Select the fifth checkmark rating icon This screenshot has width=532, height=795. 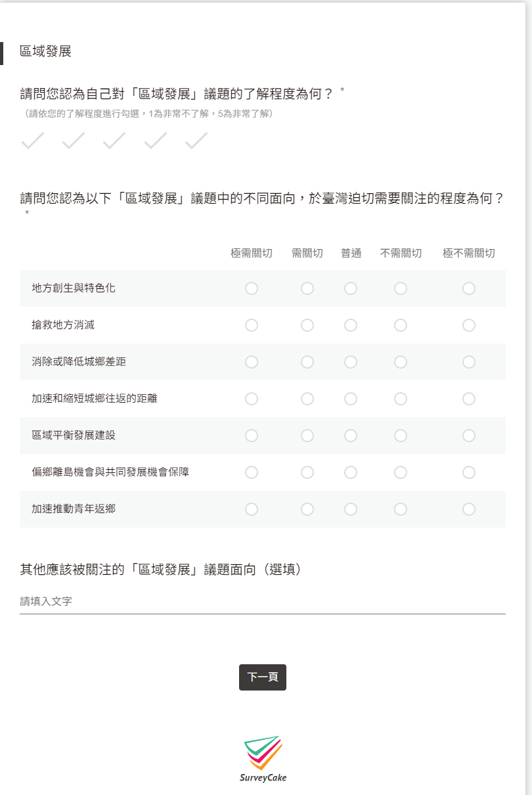[x=196, y=141]
